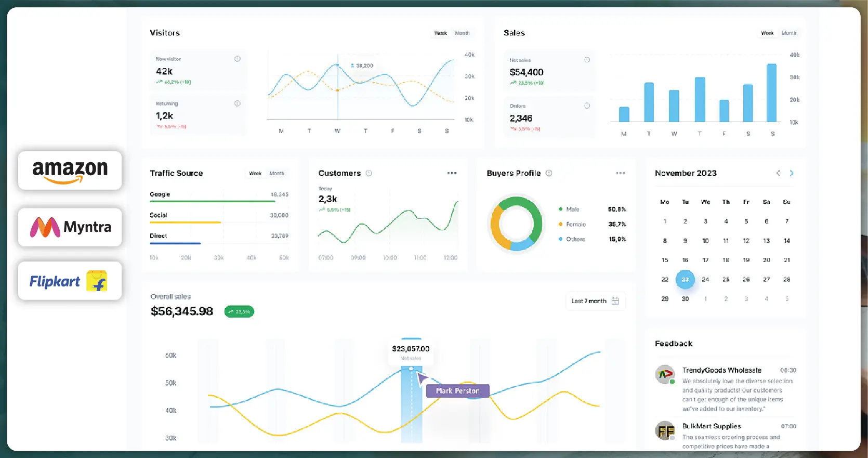868x458 pixels.
Task: Switch Traffic Source to Month
Action: [x=277, y=173]
